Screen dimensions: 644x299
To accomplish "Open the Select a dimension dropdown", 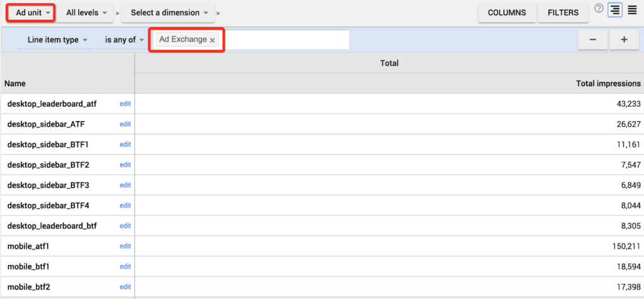I will (x=168, y=13).
